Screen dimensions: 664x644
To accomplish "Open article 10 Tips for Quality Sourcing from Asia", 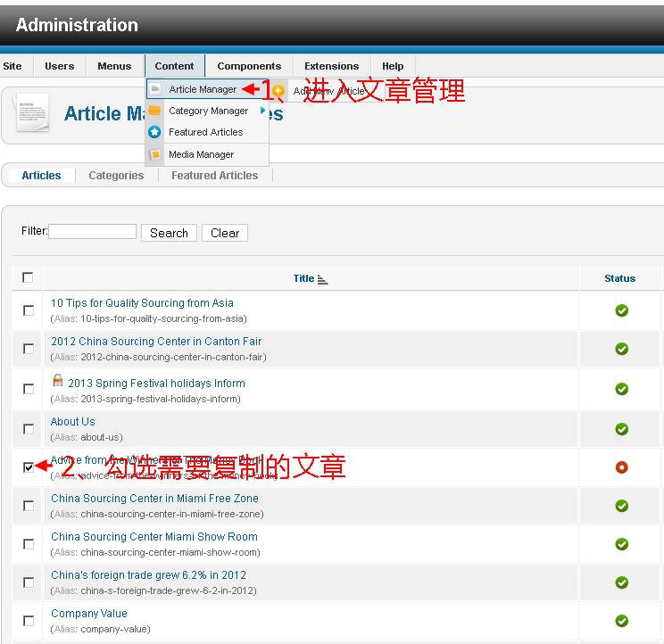I will (x=142, y=303).
